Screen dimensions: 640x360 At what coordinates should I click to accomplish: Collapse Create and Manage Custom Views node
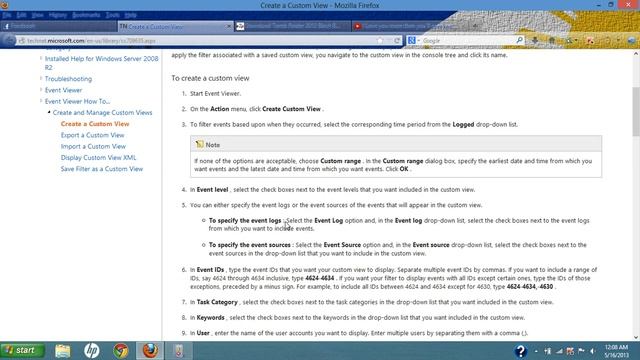[x=49, y=112]
